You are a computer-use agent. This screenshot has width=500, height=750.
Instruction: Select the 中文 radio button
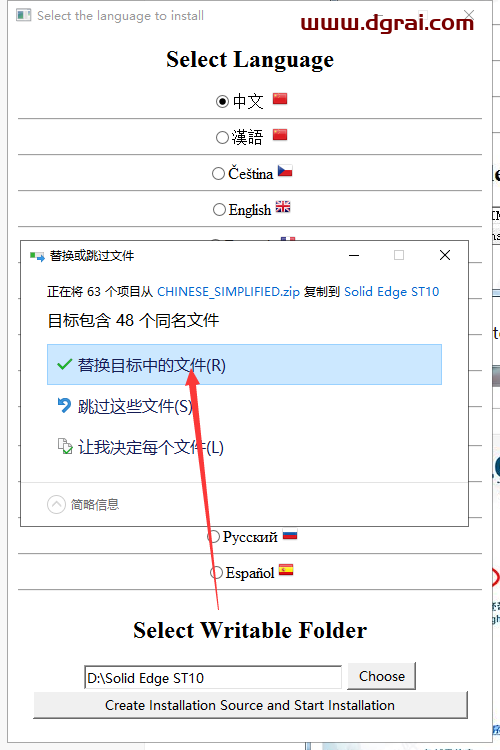pos(222,101)
